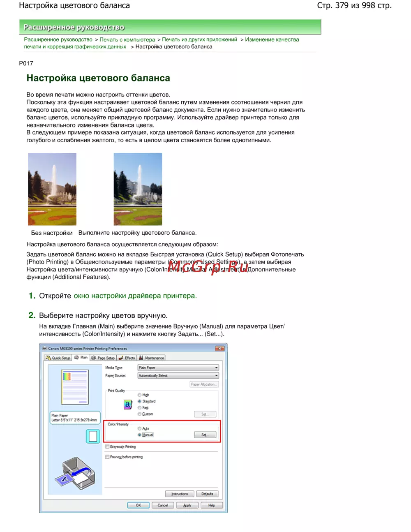
Task: Enable the Grayscale Printing checkbox
Action: pos(107,446)
